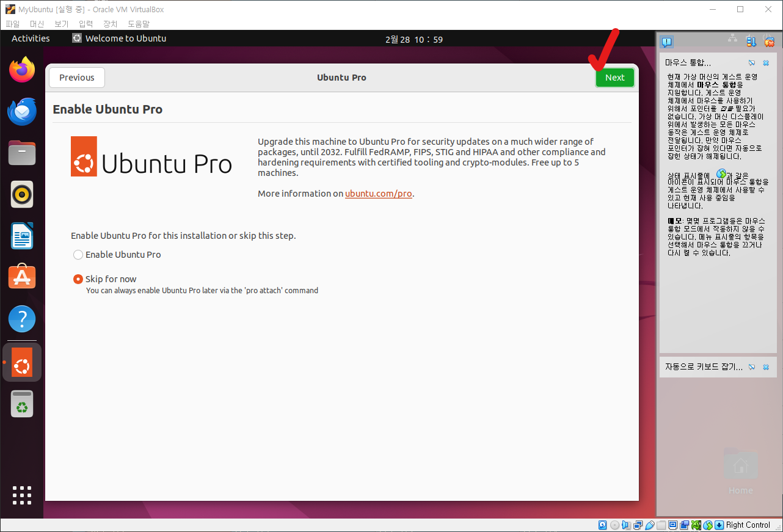783x532 pixels.
Task: Open the 입력 menu
Action: point(86,24)
